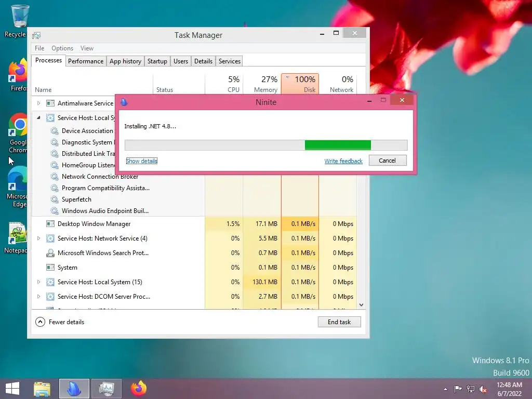Image resolution: width=532 pixels, height=399 pixels.
Task: Click the Task Manager title bar icon
Action: (36, 35)
